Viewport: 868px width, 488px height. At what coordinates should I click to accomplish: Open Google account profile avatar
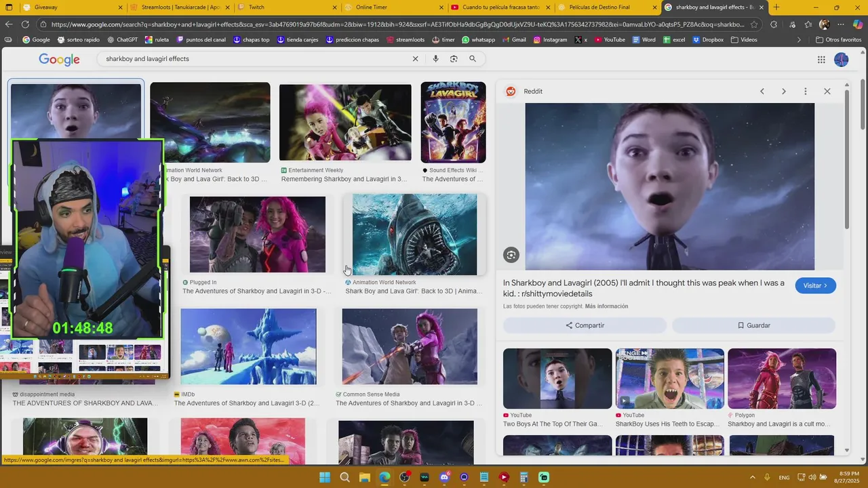tap(842, 60)
